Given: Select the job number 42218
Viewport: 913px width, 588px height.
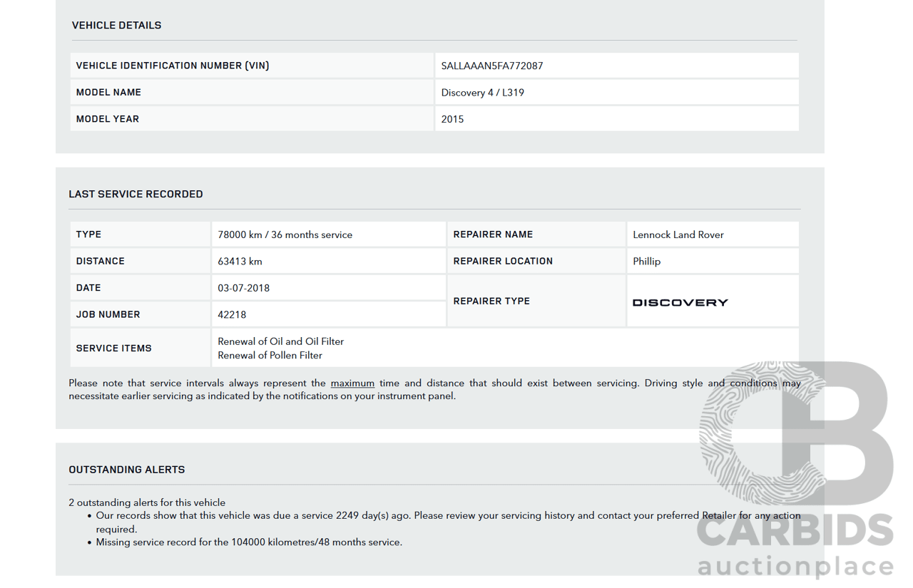Looking at the screenshot, I should (232, 314).
